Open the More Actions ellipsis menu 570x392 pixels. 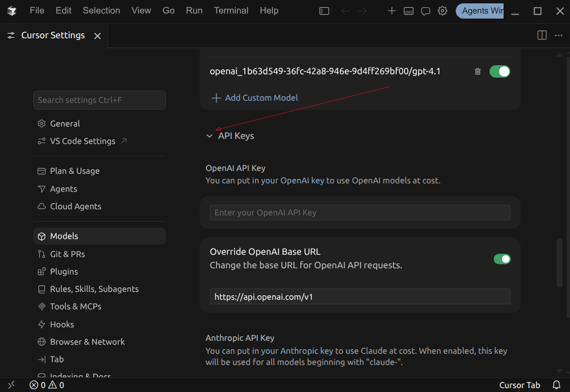tap(559, 35)
